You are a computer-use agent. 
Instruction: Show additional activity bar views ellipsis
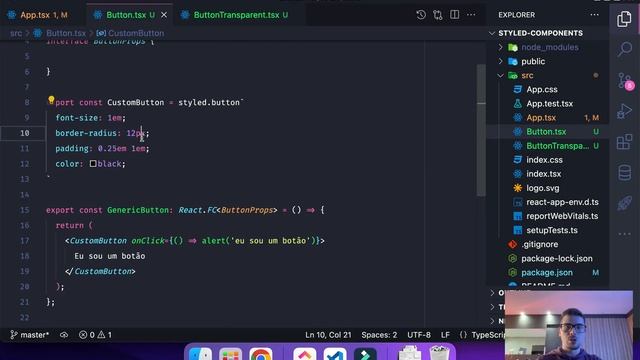[624, 234]
